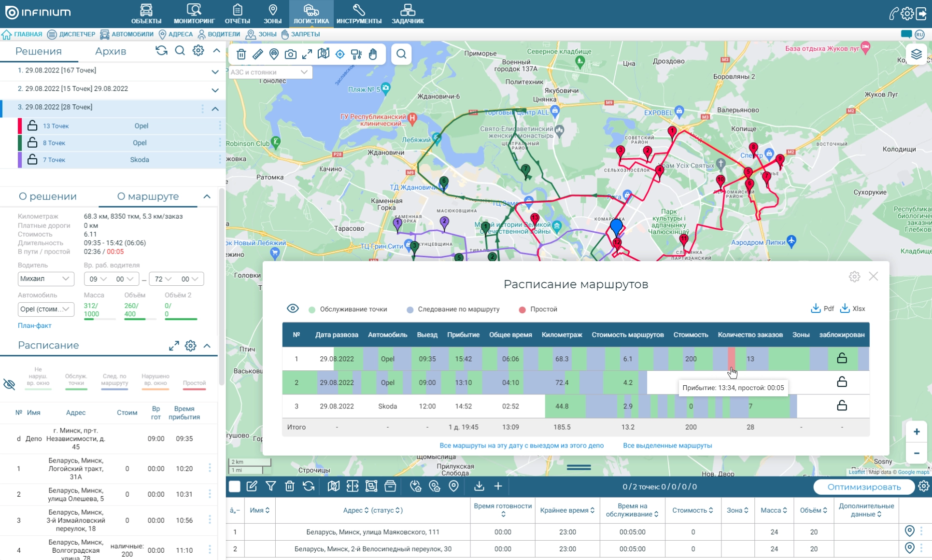Image resolution: width=932 pixels, height=560 pixels.
Task: Click the Оптимизировать button
Action: [x=863, y=487]
